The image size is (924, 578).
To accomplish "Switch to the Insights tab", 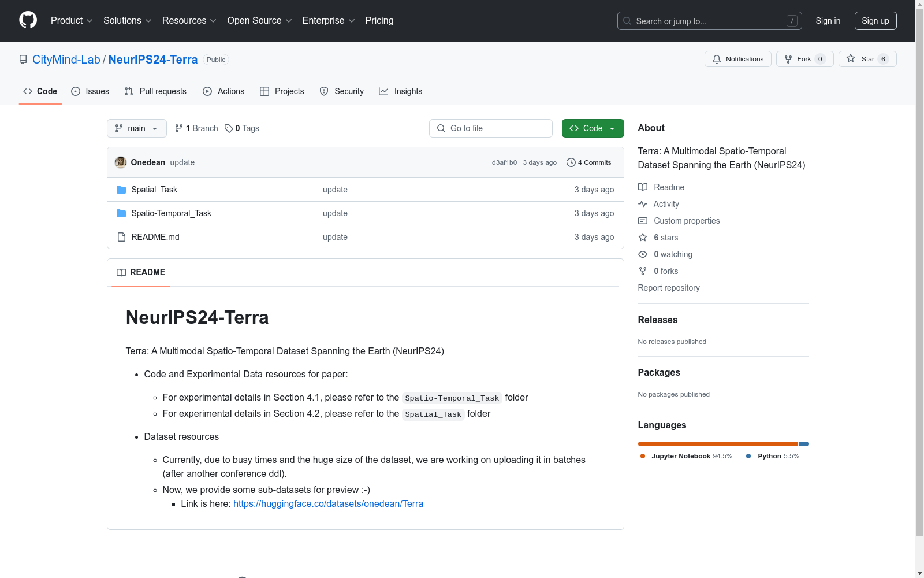I will [x=400, y=91].
